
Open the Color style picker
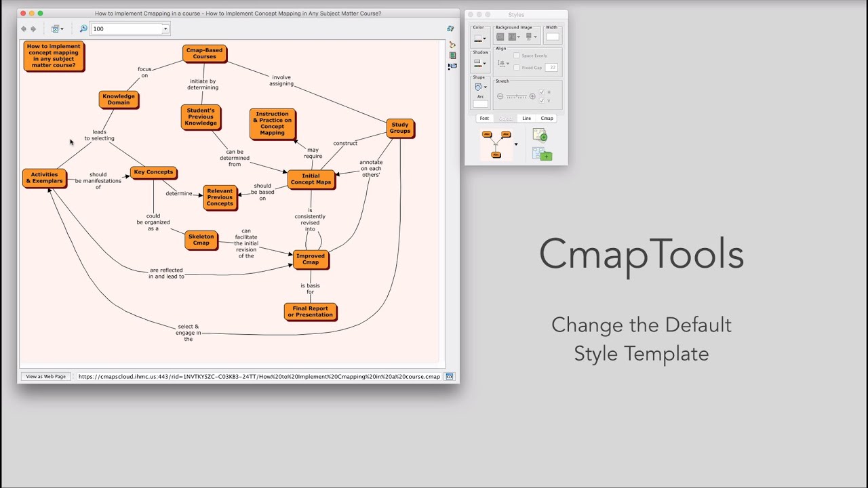point(478,36)
